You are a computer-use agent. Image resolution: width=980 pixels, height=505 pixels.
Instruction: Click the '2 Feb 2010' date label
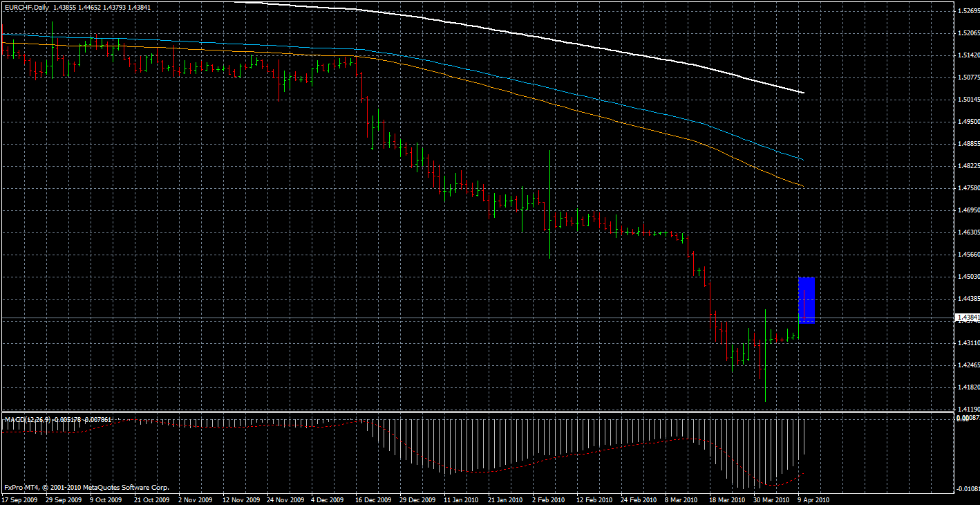[x=549, y=499]
